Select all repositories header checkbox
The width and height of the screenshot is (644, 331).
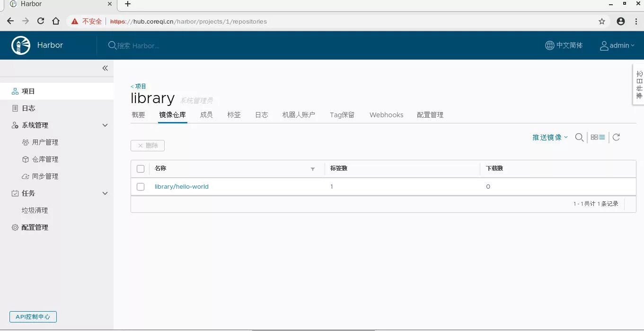(x=141, y=169)
